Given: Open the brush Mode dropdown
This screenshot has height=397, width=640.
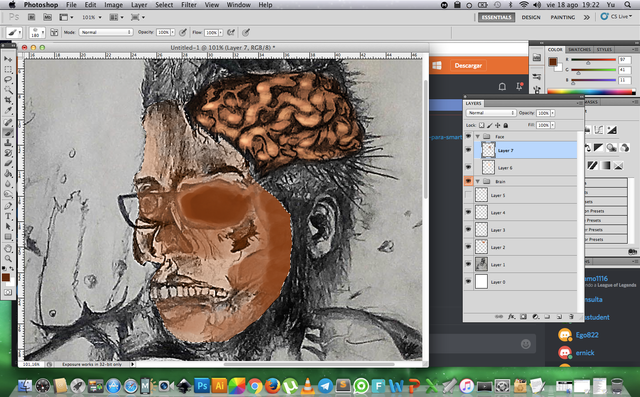Looking at the screenshot, I should (106, 32).
